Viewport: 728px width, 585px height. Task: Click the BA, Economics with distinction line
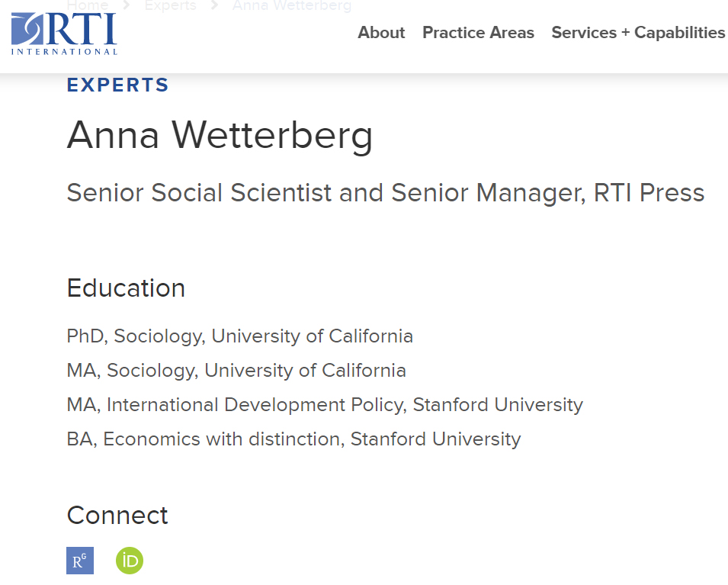click(293, 439)
